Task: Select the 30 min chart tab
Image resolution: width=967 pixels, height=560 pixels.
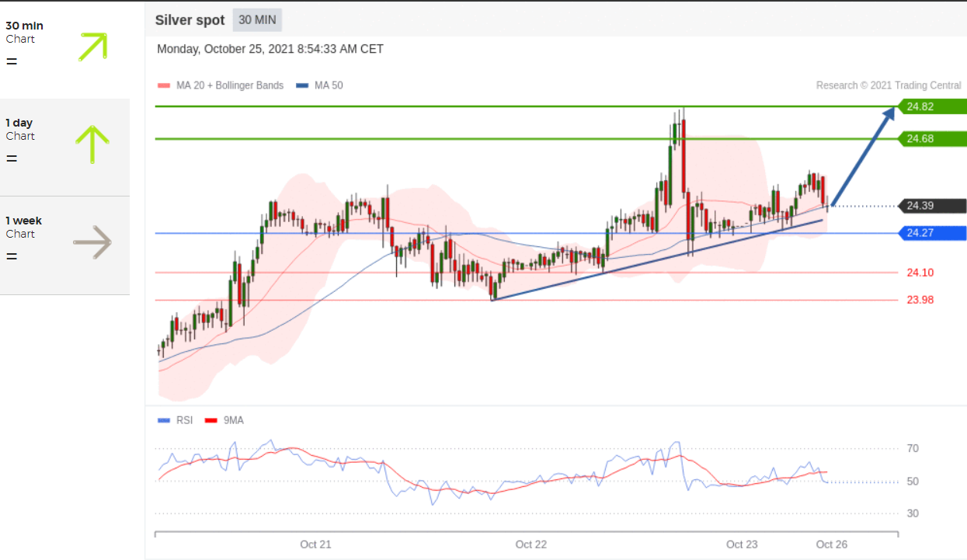Action: [x=64, y=49]
